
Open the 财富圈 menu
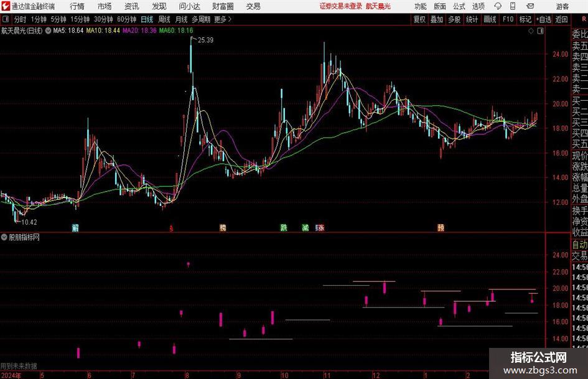click(x=223, y=6)
